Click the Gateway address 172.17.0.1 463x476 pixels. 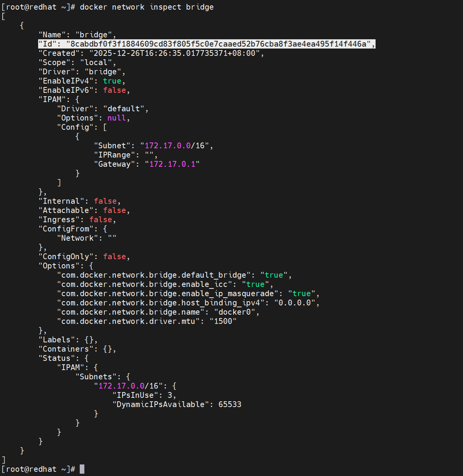tap(172, 164)
